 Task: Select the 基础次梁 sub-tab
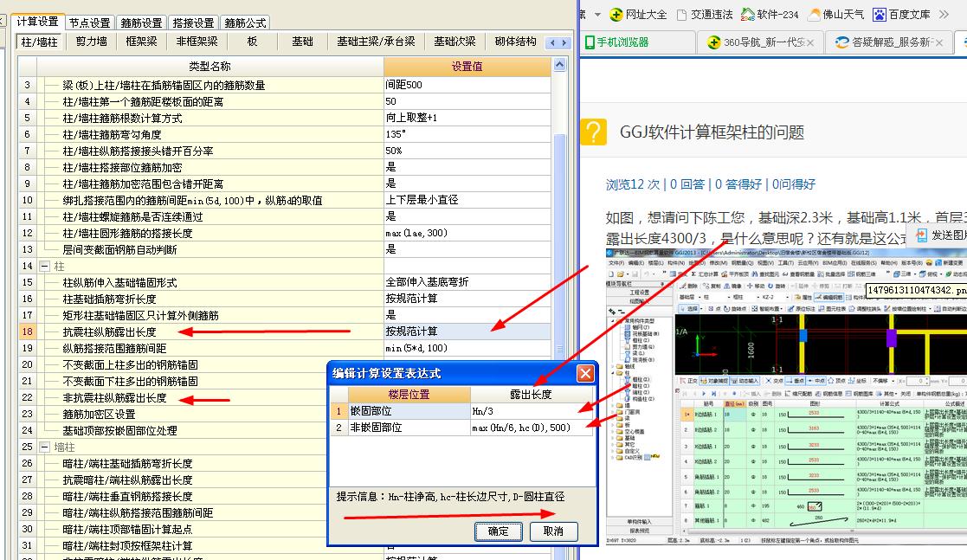coord(454,42)
